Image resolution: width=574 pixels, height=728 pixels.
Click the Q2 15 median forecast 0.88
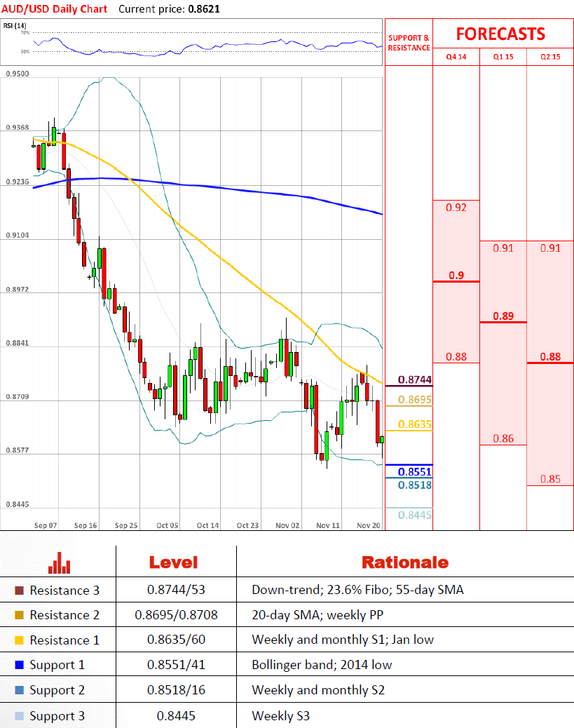550,356
